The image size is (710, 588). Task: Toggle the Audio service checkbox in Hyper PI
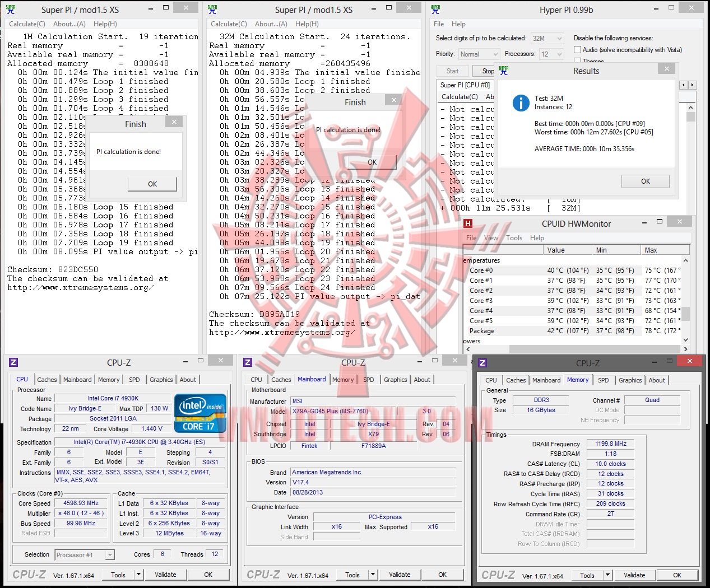click(x=577, y=50)
